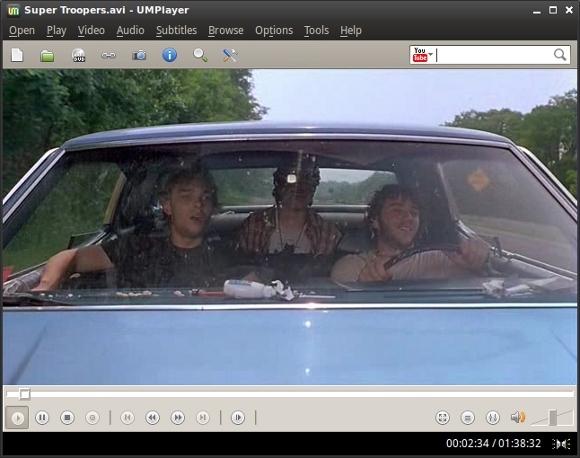
Task: Open the Options menu
Action: 274,30
